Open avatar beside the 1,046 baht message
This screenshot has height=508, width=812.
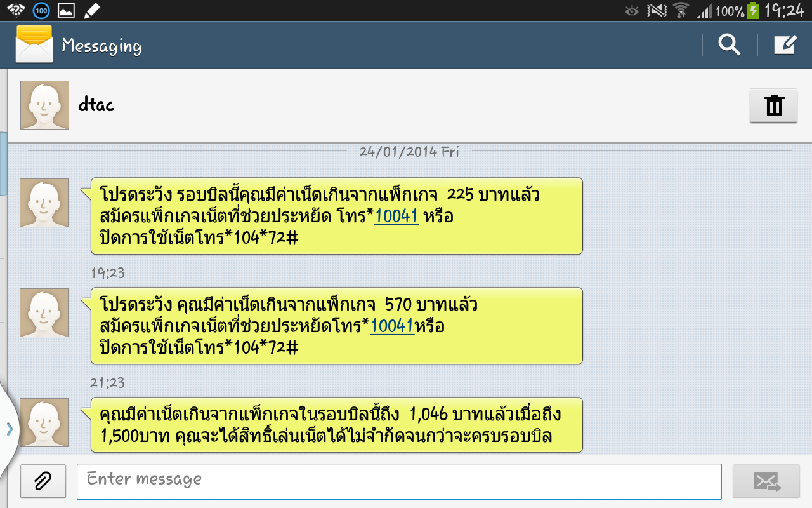pos(44,422)
